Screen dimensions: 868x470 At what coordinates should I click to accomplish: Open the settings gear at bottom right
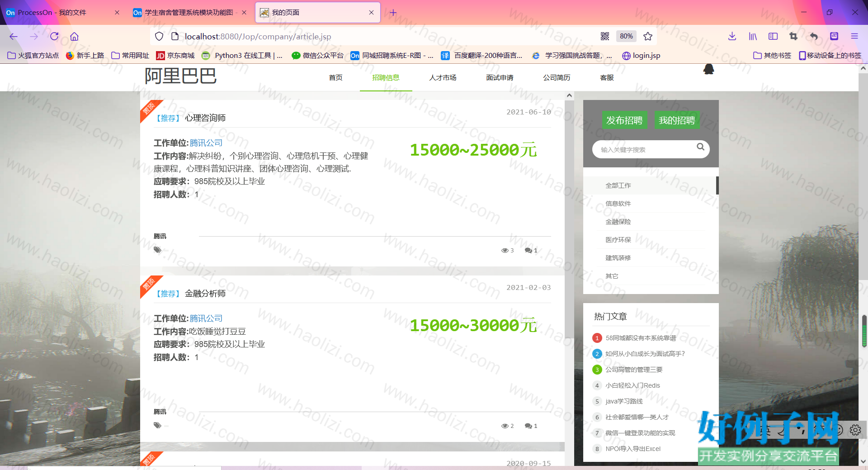click(x=855, y=430)
